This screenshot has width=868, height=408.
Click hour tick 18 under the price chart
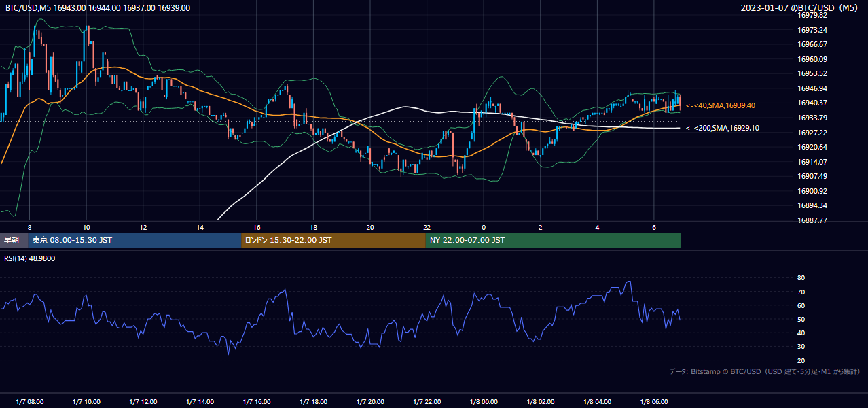313,226
